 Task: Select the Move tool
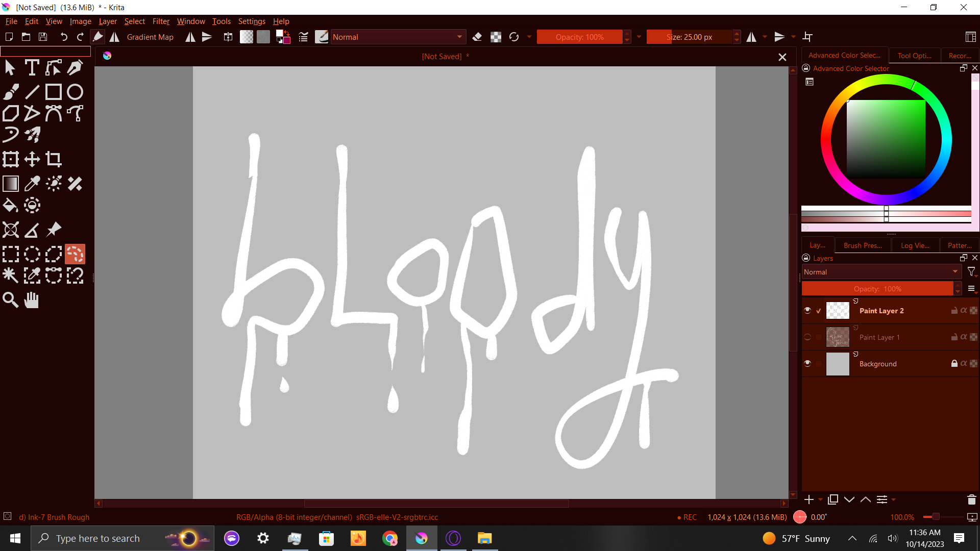click(x=32, y=159)
